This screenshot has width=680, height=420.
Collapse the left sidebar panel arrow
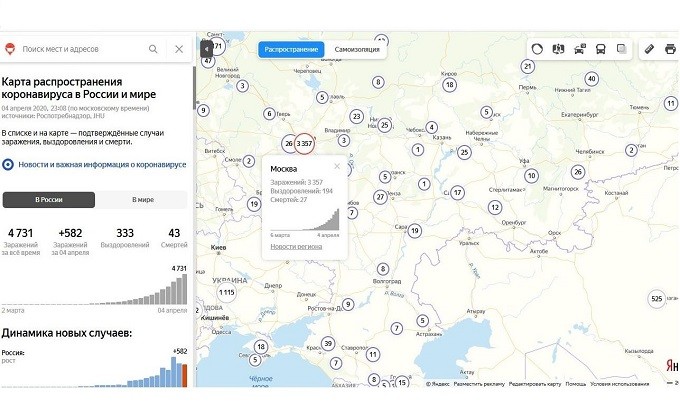[x=205, y=48]
